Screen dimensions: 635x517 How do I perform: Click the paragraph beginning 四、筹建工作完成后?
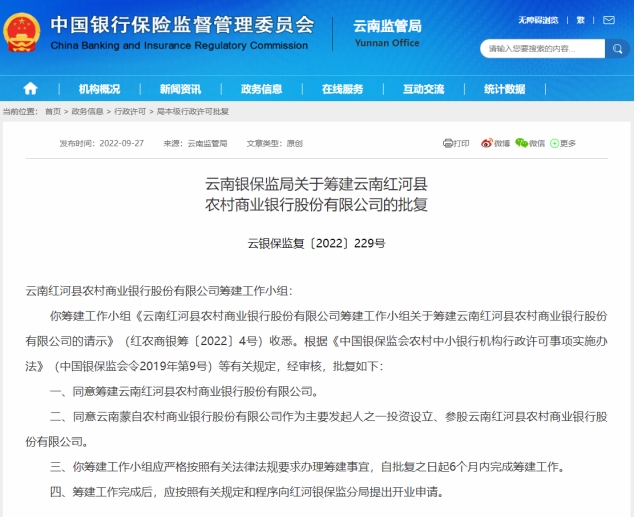[247, 492]
